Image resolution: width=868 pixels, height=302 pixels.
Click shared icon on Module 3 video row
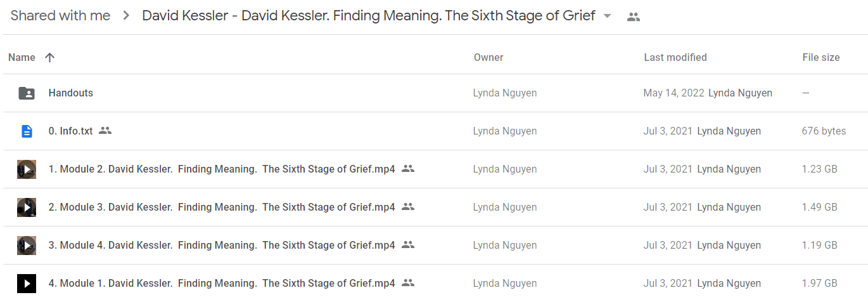(x=408, y=207)
